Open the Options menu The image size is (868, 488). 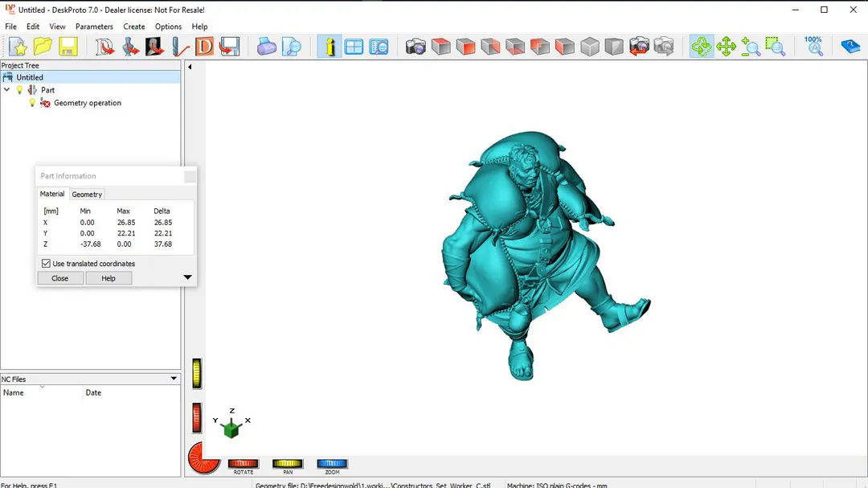click(x=168, y=27)
